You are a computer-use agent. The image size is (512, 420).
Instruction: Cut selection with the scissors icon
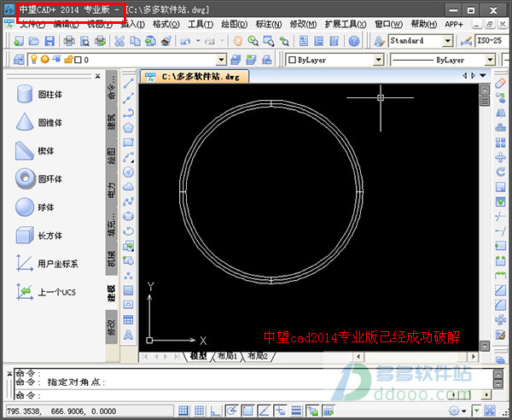[x=119, y=41]
